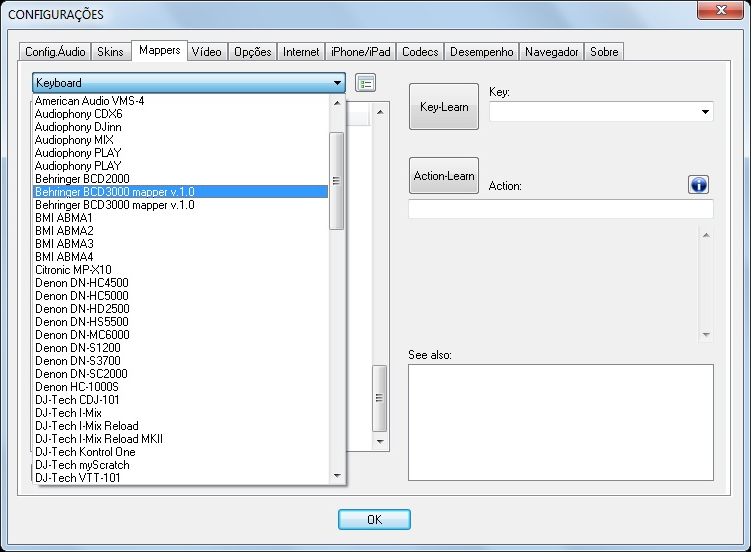This screenshot has height=552, width=751.
Task: Select DJ-Tech Kontrol One mapper
Action: click(x=181, y=451)
